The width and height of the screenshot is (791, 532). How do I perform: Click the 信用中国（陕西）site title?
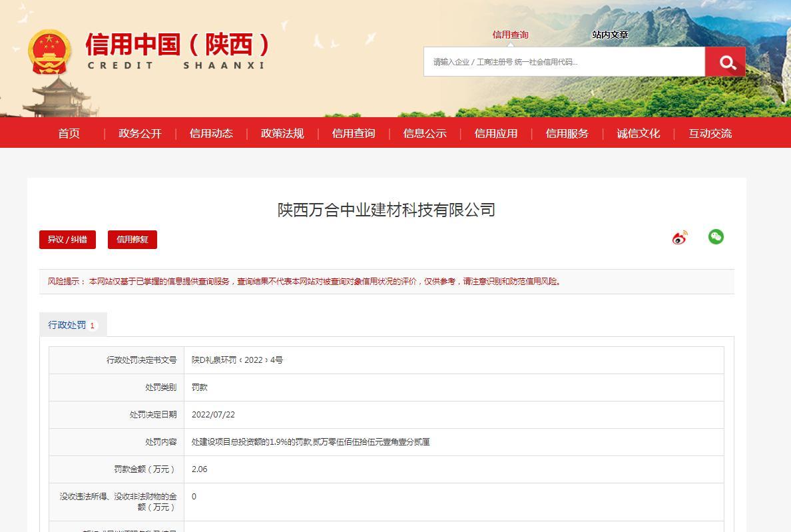[x=177, y=45]
